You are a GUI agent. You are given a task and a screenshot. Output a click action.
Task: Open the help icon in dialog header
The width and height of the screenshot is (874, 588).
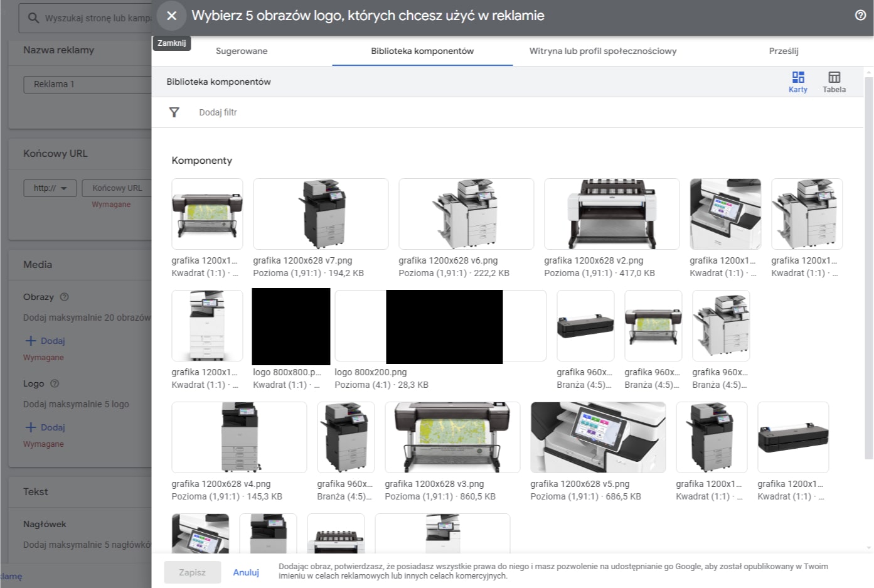(x=860, y=16)
